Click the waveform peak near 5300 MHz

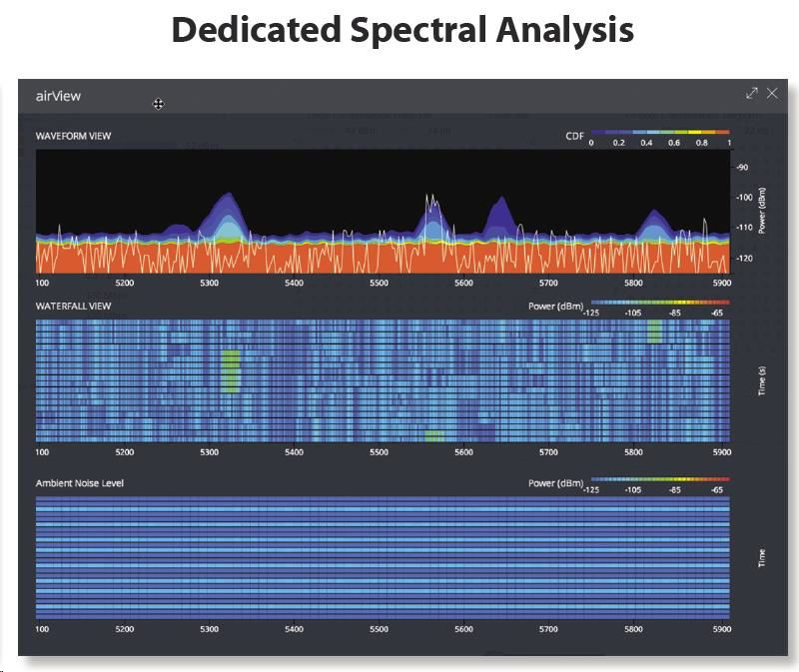(x=226, y=200)
